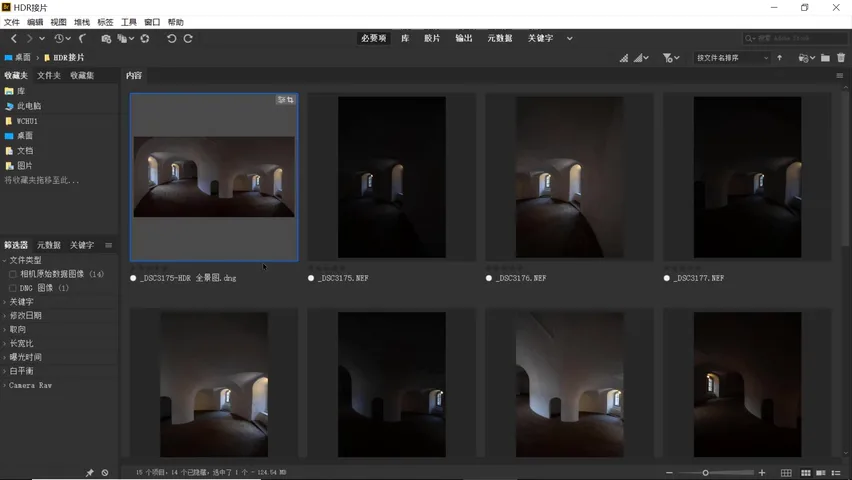Switch to 文件夹 panel tab

click(49, 76)
